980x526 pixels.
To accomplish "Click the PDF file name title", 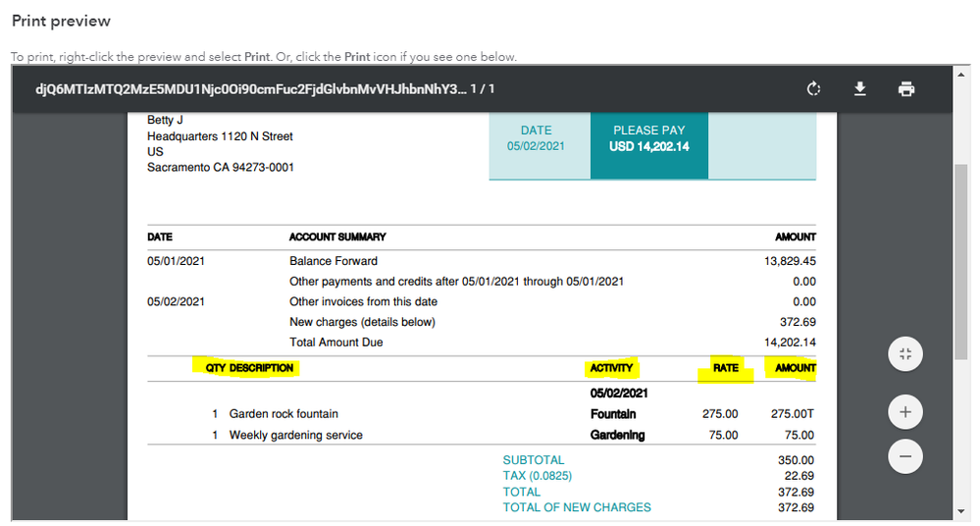I will click(x=249, y=89).
